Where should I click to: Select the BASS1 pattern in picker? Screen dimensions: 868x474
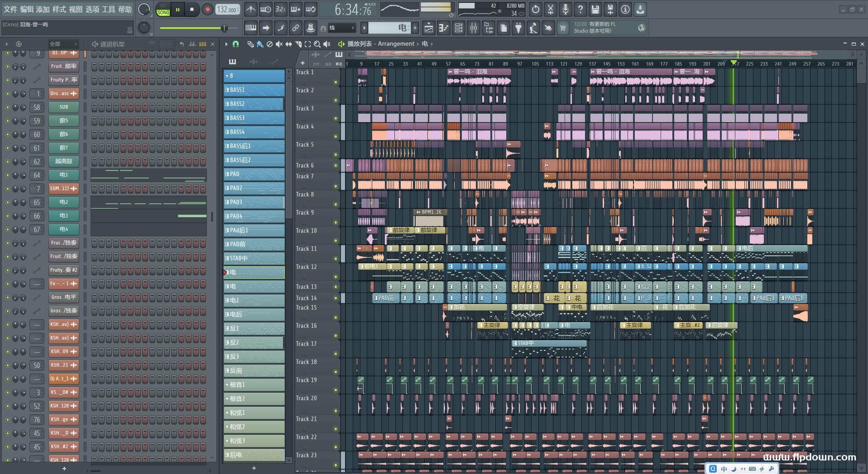tap(254, 90)
